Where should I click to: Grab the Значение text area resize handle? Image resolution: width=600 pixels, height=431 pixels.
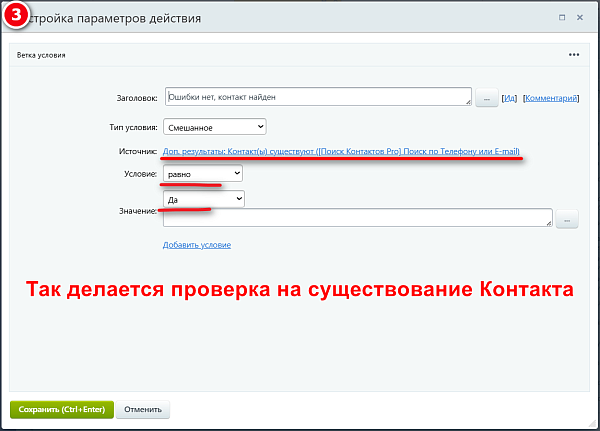click(x=549, y=223)
